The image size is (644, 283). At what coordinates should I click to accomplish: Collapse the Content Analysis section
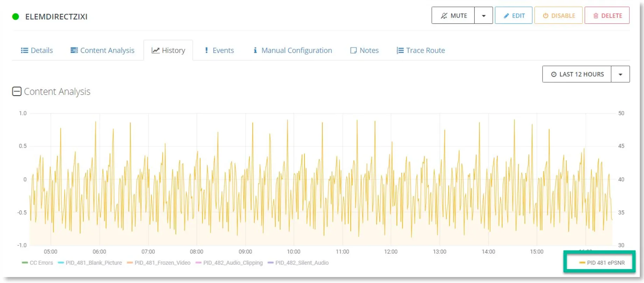(x=17, y=91)
